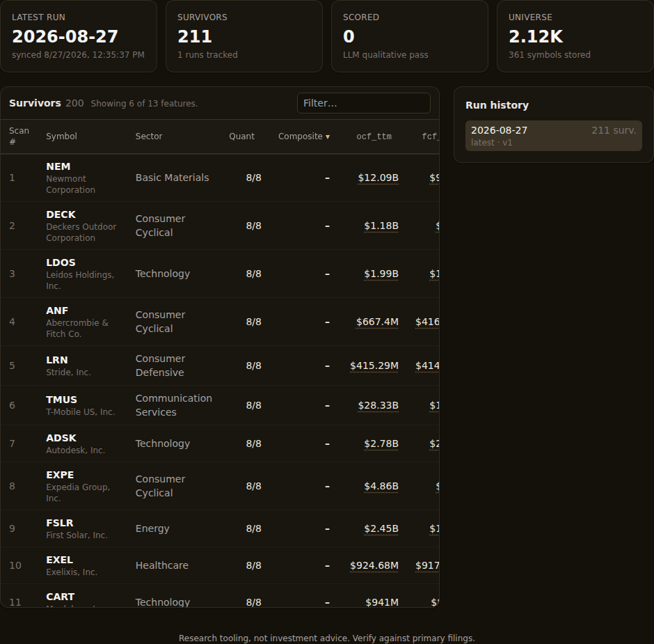Open the FSLR symbol row
Viewport: 654px width, 644px height.
pos(220,528)
